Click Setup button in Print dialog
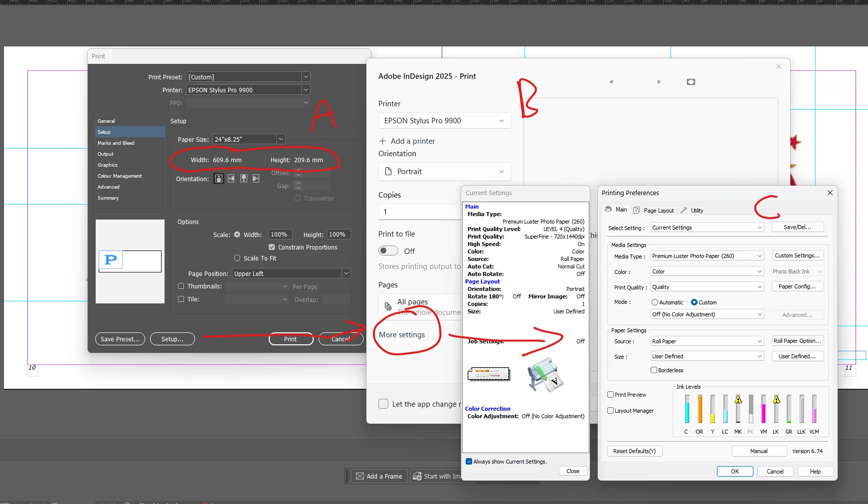The image size is (868, 504). (x=172, y=339)
